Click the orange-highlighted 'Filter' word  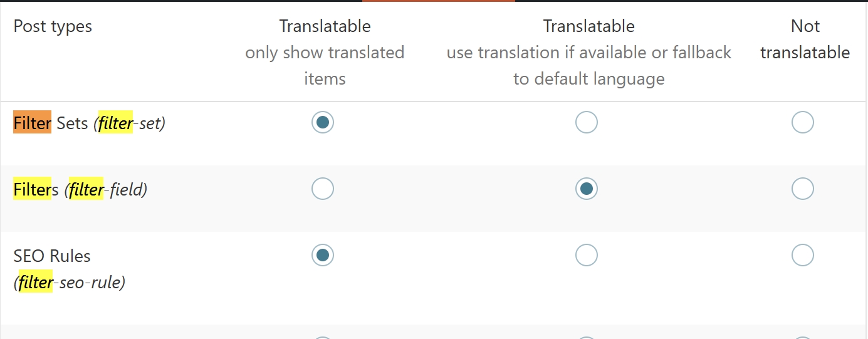[x=32, y=123]
